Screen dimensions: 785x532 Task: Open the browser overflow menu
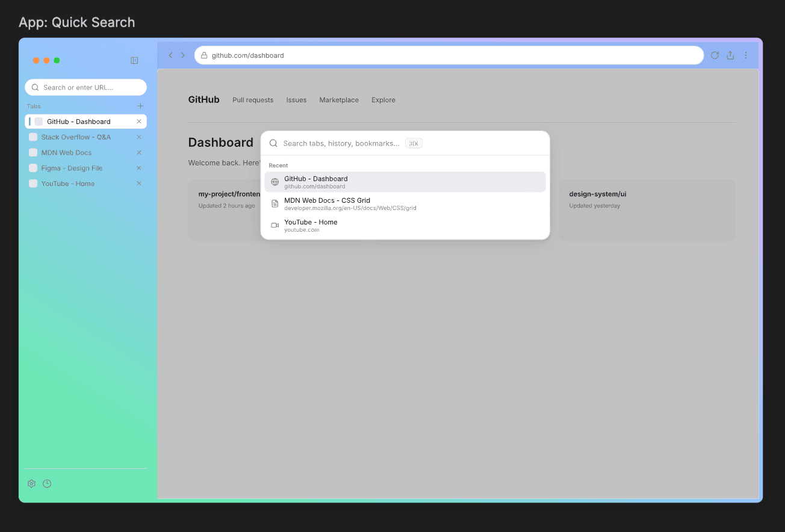(x=746, y=55)
